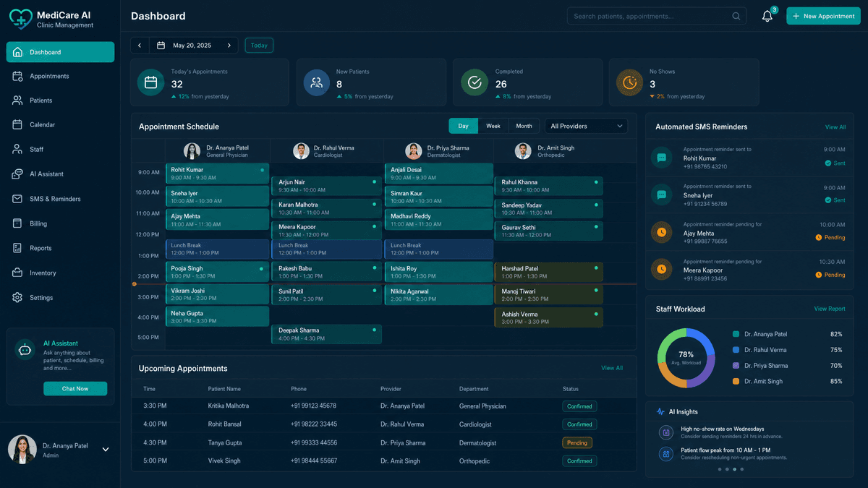Click the New Appointment button
The image size is (868, 488).
823,16
